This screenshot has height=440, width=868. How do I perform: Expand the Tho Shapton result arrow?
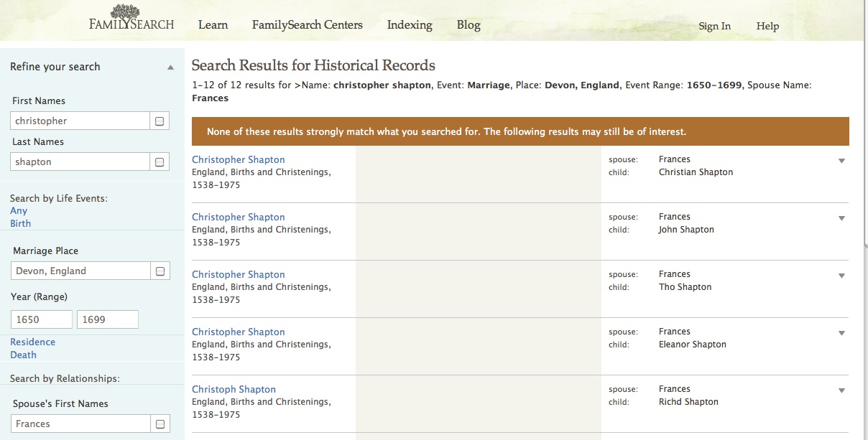pyautogui.click(x=841, y=276)
